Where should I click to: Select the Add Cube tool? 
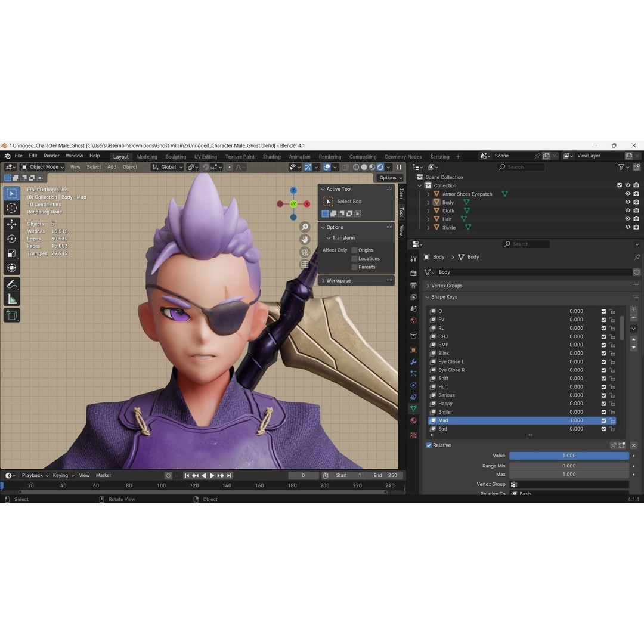pos(11,315)
